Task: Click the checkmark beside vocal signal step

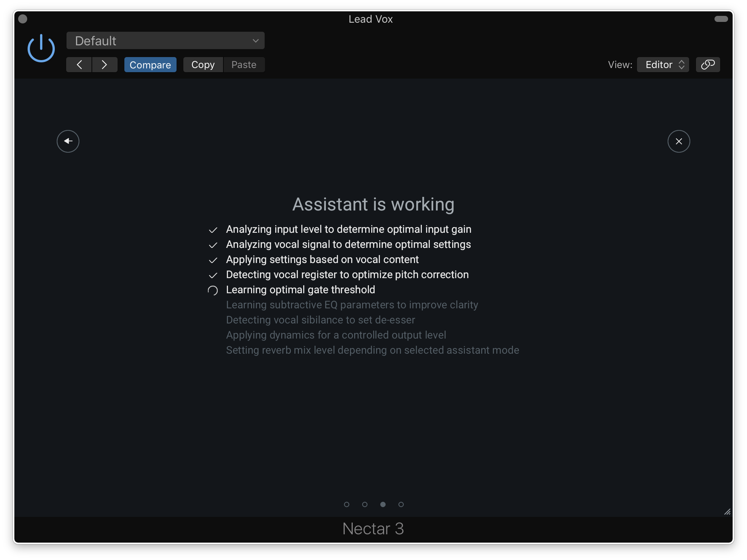Action: [x=213, y=245]
